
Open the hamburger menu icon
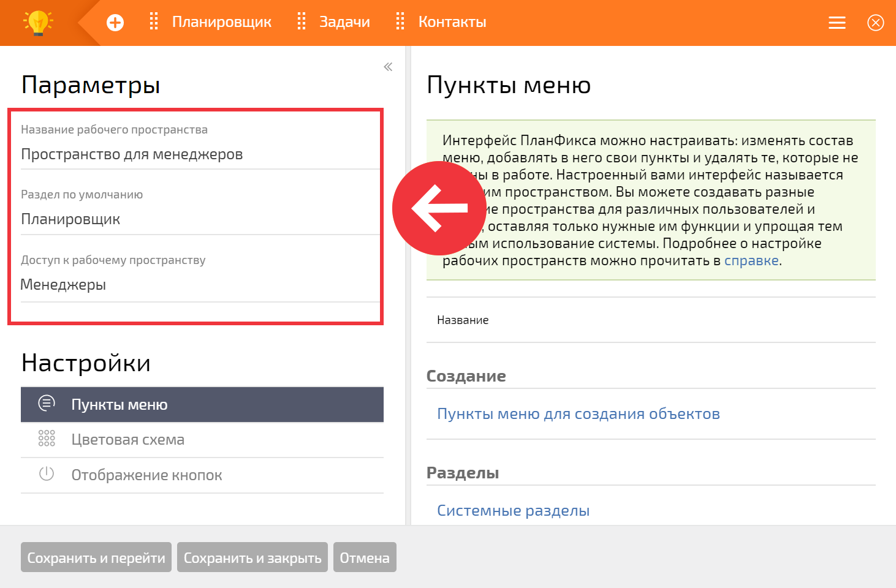837,23
